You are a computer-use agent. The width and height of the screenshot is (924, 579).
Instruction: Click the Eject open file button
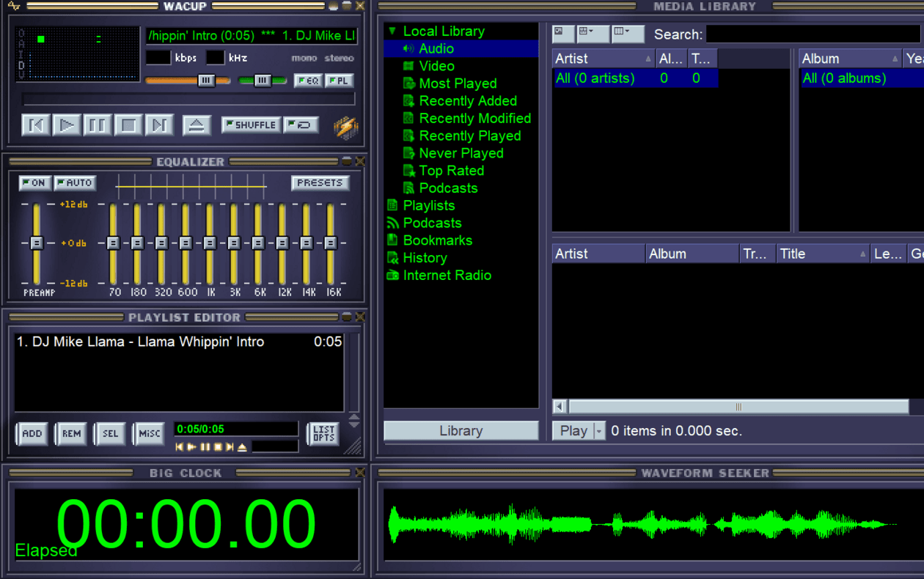pyautogui.click(x=196, y=125)
